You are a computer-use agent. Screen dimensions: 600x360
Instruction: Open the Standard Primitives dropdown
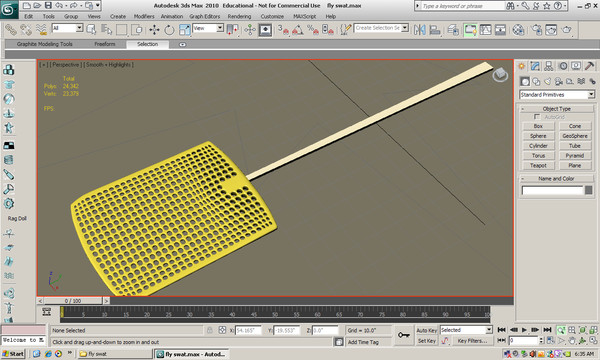pos(557,94)
